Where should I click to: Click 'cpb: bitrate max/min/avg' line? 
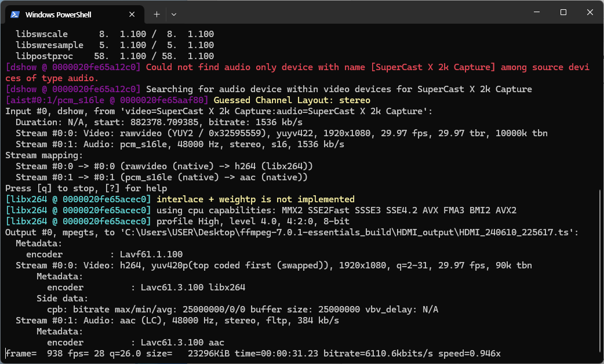(x=243, y=310)
